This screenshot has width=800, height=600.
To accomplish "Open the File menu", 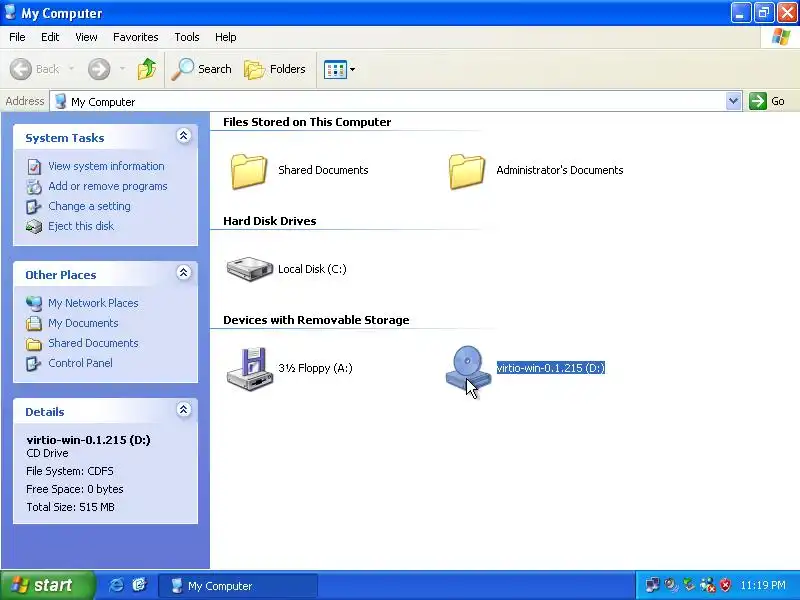I will (17, 37).
